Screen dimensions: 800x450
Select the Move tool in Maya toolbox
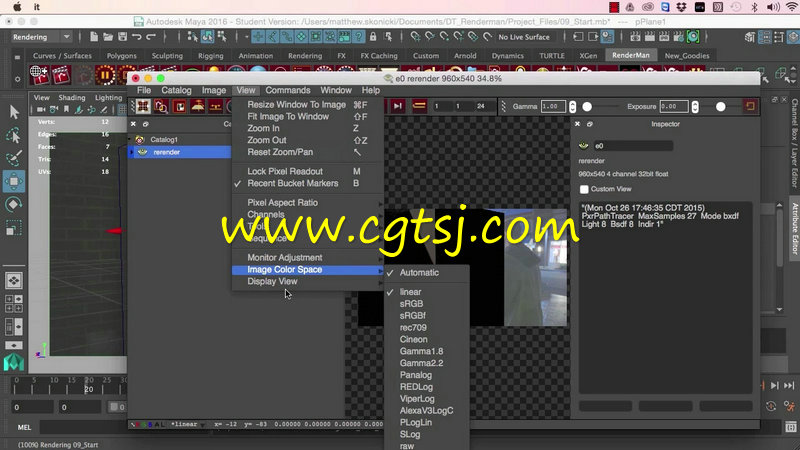point(14,181)
